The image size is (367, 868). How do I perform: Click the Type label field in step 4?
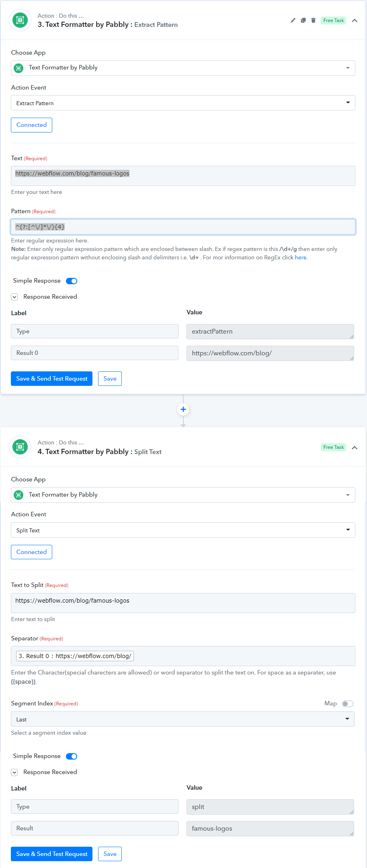[94, 807]
